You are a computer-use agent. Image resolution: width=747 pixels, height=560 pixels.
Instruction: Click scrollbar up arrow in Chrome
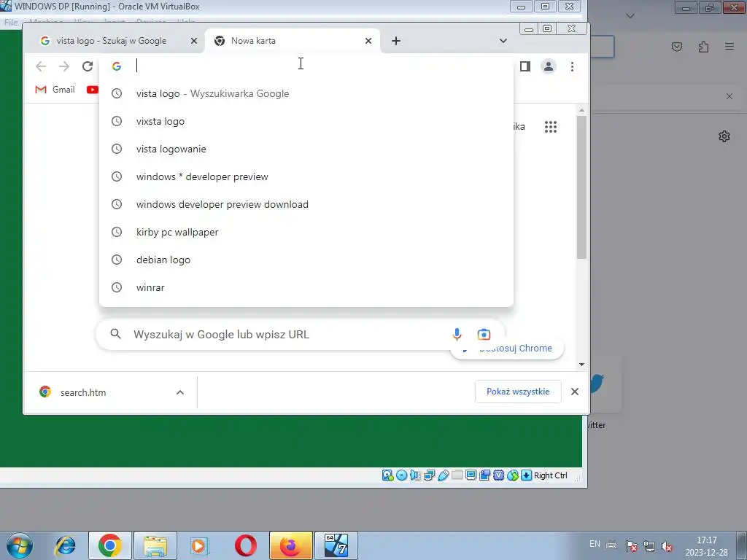581,111
